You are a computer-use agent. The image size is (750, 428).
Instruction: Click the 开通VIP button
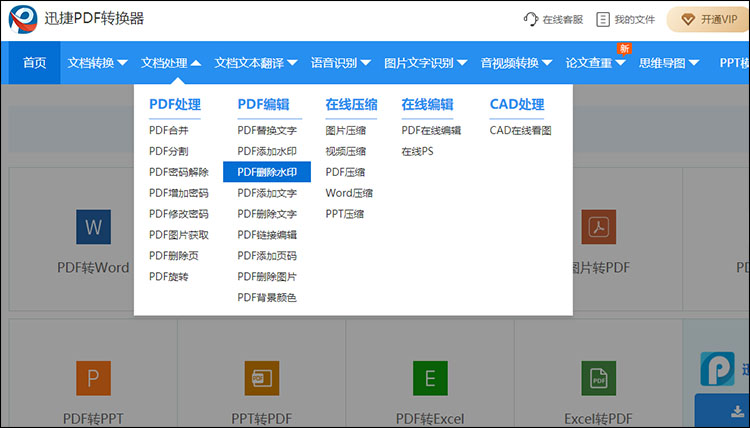[x=709, y=20]
